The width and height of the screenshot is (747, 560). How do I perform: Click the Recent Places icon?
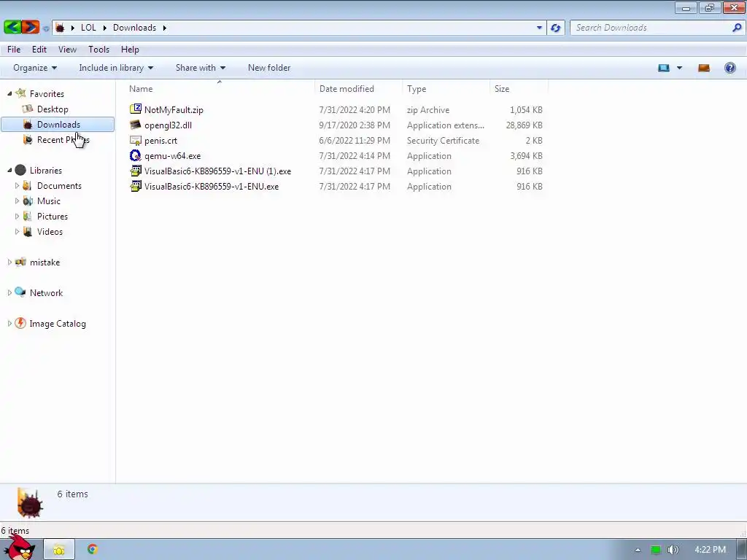[28, 139]
